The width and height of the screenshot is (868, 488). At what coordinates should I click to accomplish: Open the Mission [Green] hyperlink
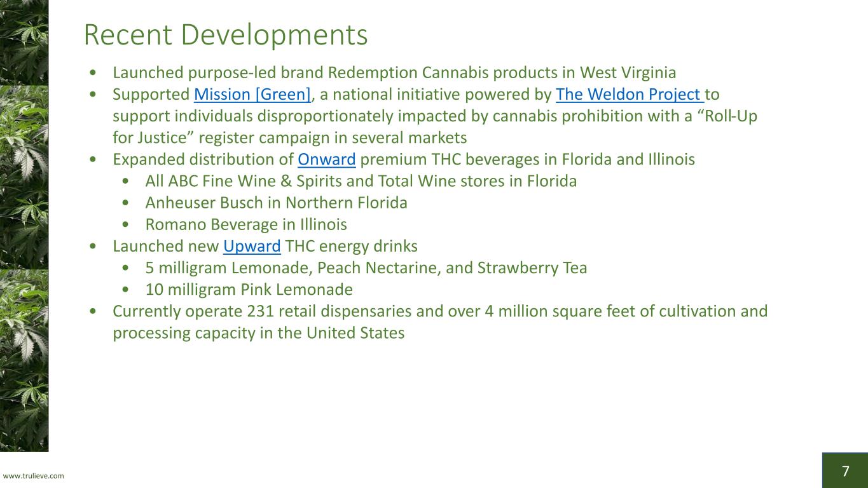click(x=252, y=94)
